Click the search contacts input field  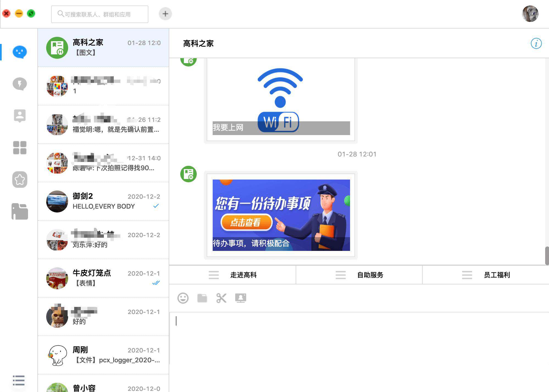[100, 14]
